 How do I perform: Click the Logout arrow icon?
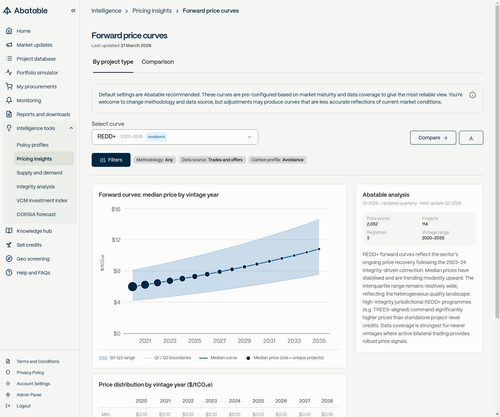click(8, 406)
